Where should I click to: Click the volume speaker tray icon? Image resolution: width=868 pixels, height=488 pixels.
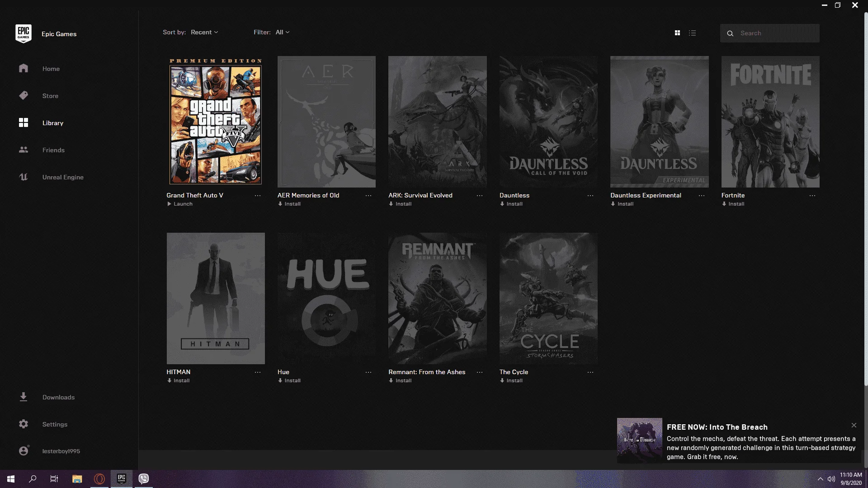[831, 479]
